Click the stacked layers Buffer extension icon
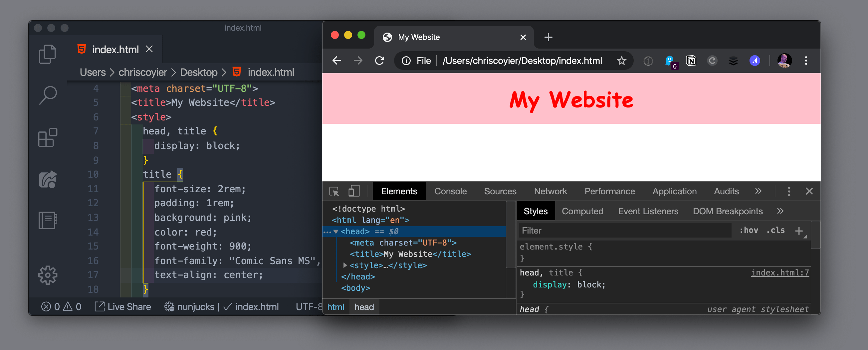Image resolution: width=868 pixels, height=350 pixels. click(x=733, y=61)
